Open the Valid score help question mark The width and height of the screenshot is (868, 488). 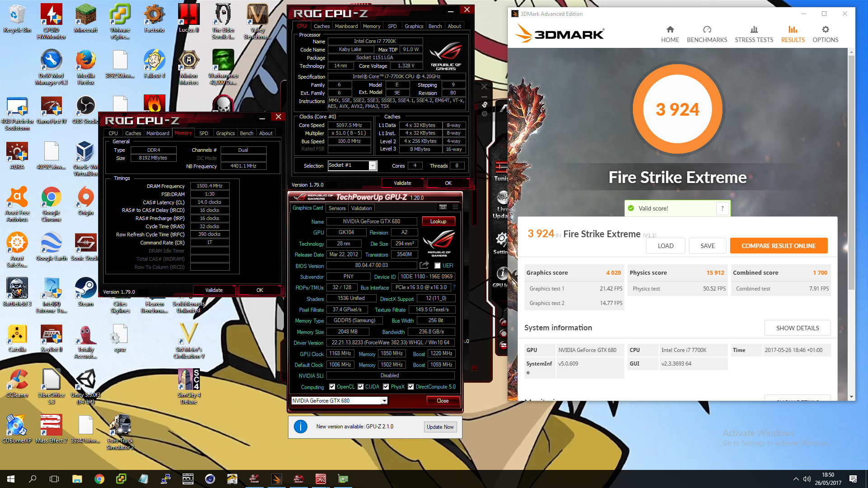click(x=722, y=208)
